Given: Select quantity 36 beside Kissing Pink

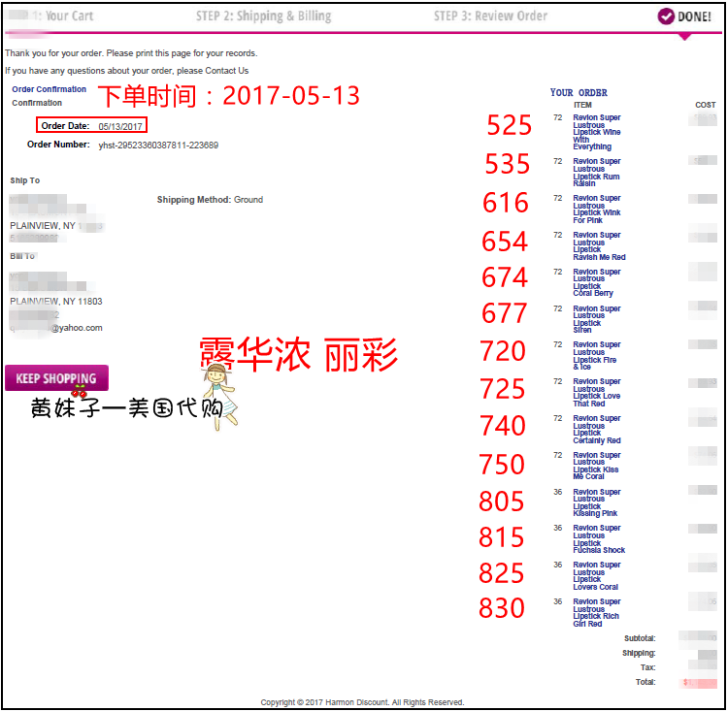Looking at the screenshot, I should [x=557, y=492].
